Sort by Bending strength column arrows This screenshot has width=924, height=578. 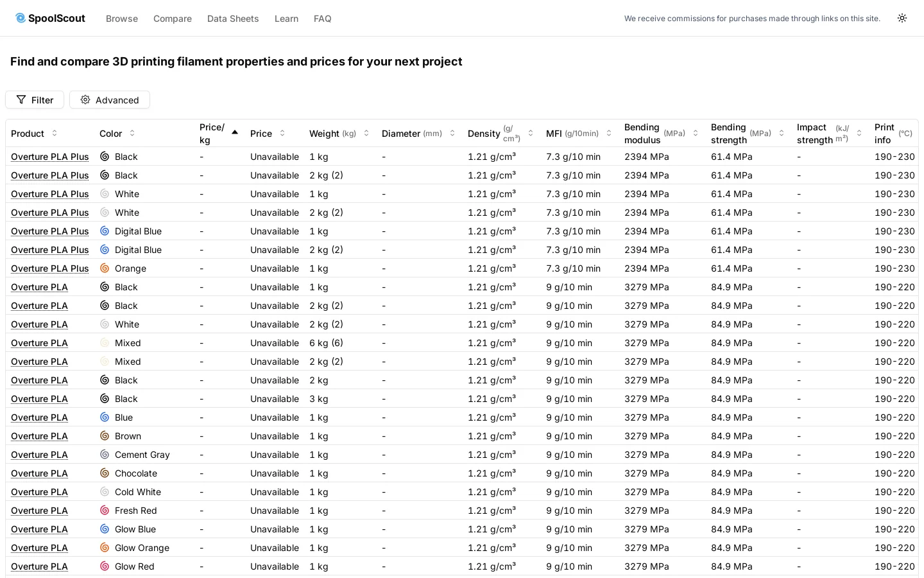(782, 133)
